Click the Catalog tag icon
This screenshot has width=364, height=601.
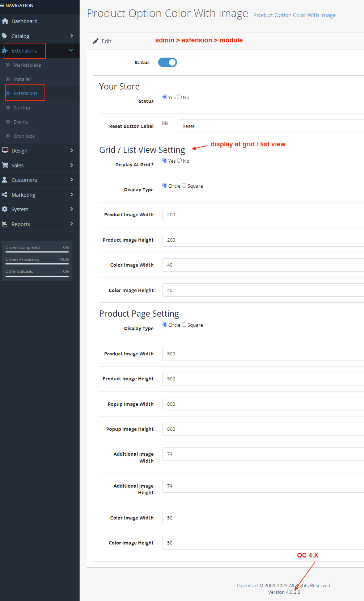tap(5, 36)
